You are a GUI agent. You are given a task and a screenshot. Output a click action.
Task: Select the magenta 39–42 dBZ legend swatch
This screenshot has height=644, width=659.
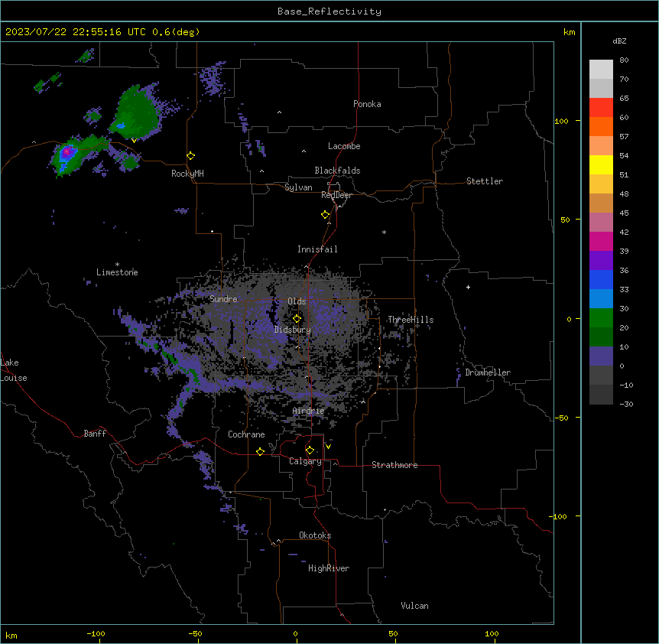point(601,241)
